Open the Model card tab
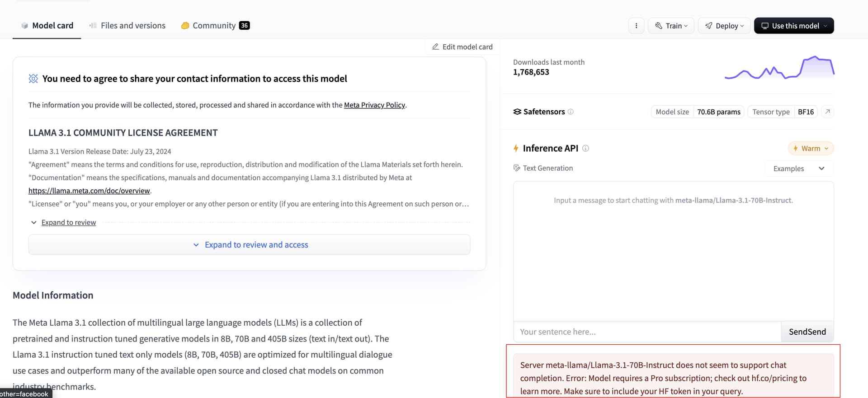Image resolution: width=868 pixels, height=398 pixels. [x=47, y=26]
